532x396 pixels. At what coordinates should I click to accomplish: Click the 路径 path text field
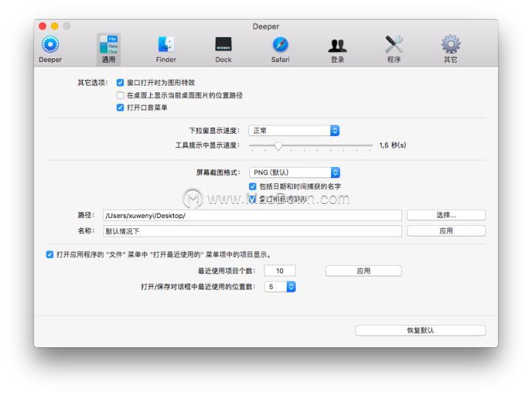tap(253, 215)
